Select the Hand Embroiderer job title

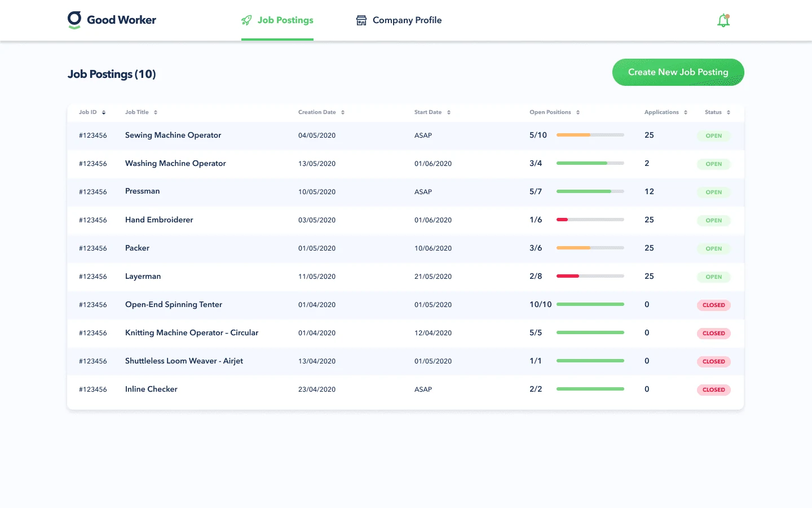(x=159, y=220)
